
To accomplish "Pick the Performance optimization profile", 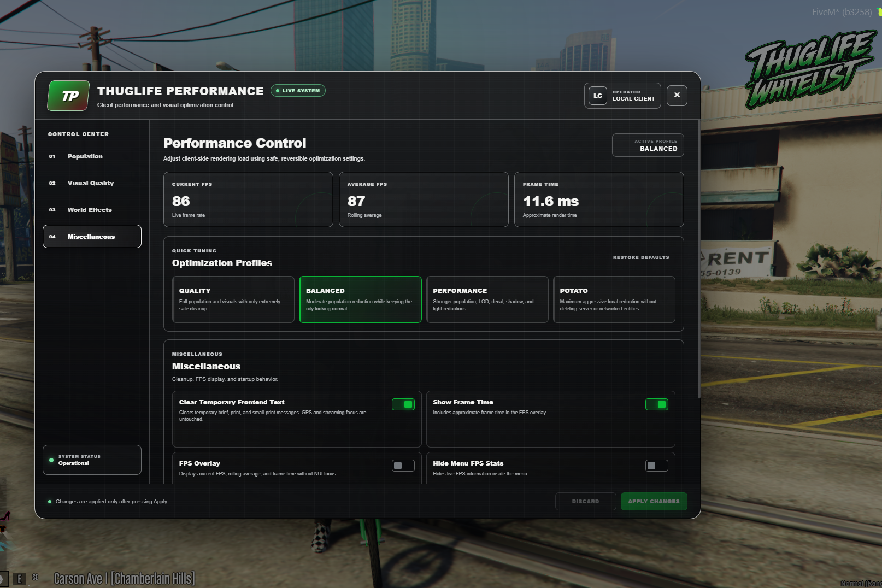I will [x=487, y=299].
